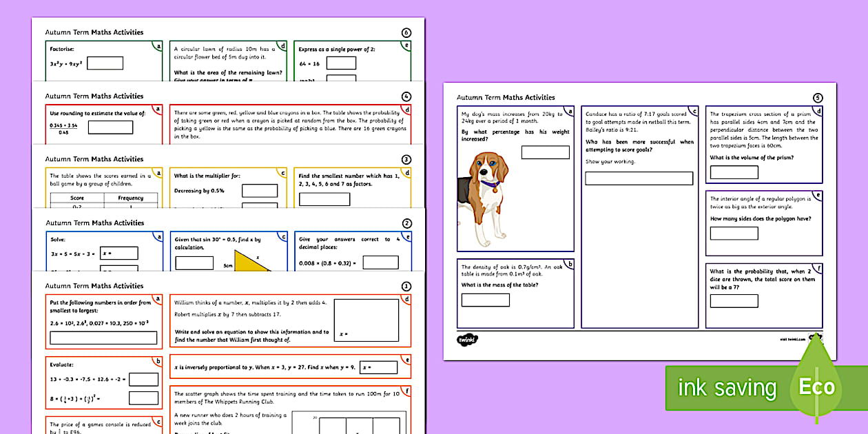The height and width of the screenshot is (434, 868).
Task: Select the circled number 1 worksheet marker
Action: click(406, 286)
